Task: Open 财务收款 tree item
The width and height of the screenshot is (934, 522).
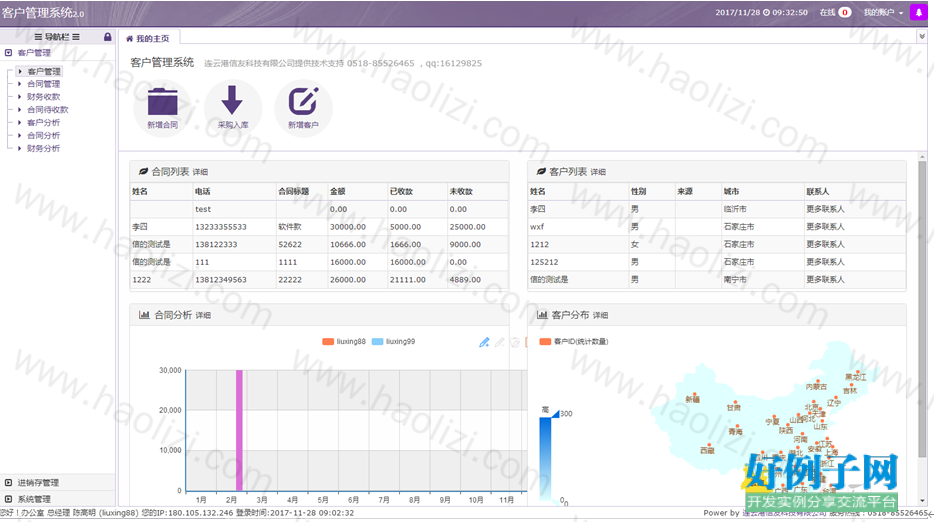Action: (43, 97)
